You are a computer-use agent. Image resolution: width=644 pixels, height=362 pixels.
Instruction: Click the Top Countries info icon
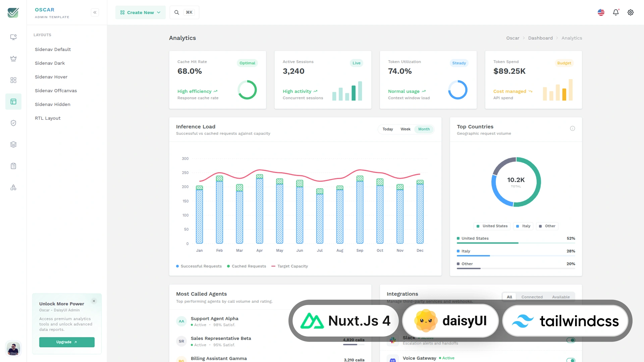click(573, 128)
